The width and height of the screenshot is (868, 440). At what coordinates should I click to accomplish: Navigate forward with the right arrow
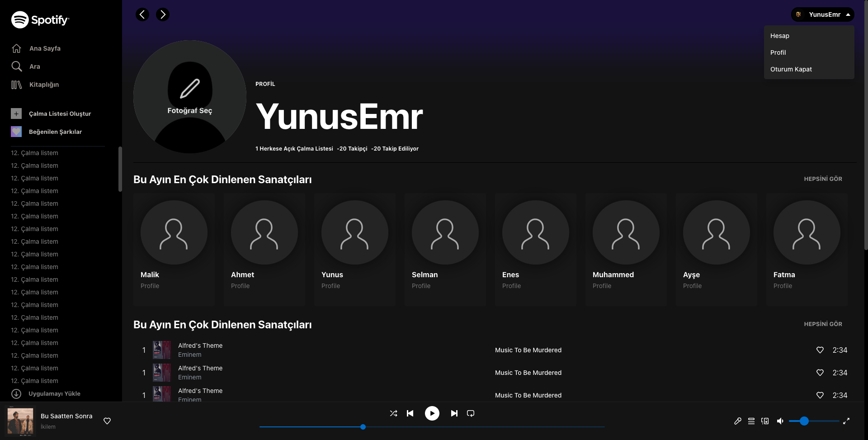pos(163,14)
